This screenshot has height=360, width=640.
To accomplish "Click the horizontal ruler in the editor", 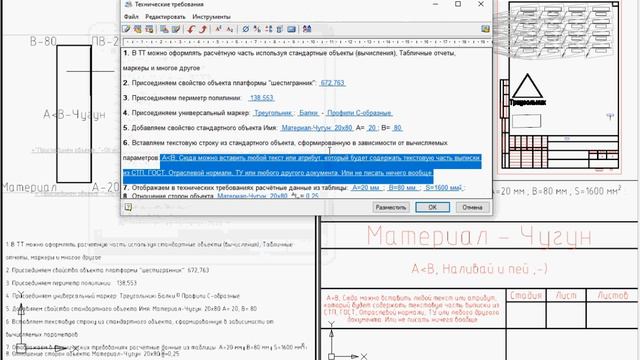I will 307,42.
